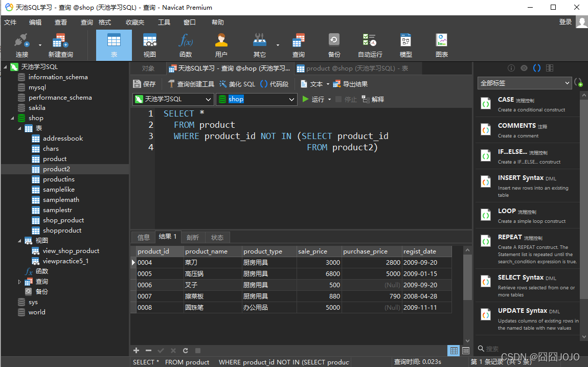Open the 编辑 menu
588x367 pixels.
(35, 22)
